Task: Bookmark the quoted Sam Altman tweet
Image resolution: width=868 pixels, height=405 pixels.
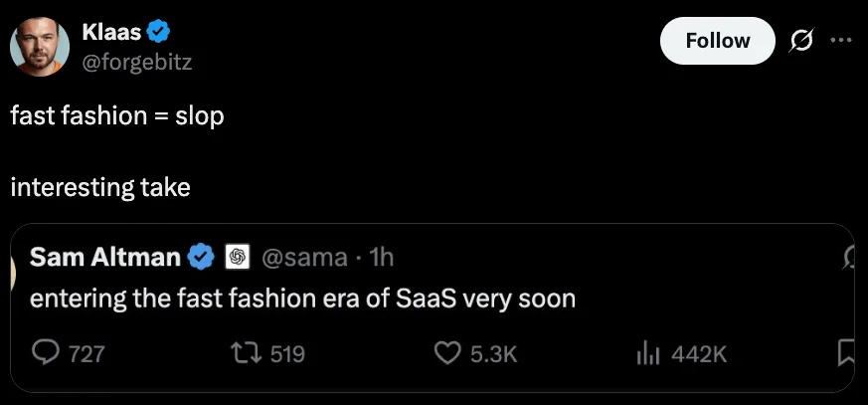Action: 846,352
